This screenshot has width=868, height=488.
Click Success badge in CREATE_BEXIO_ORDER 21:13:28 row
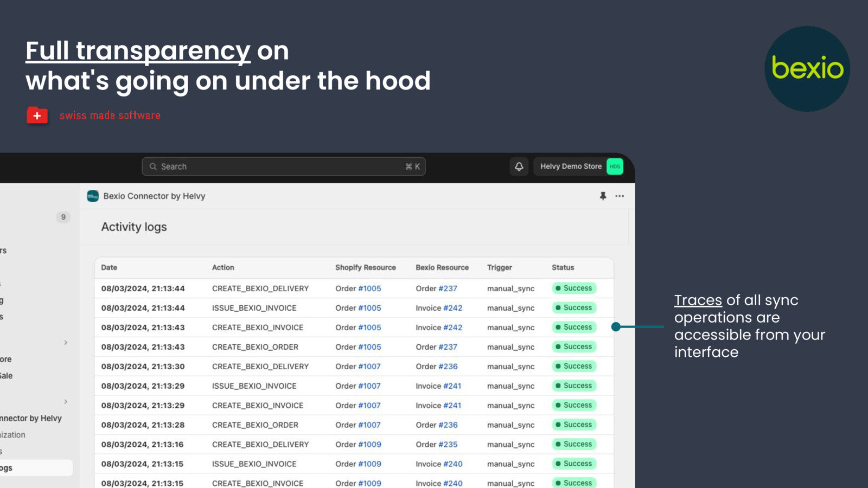[574, 425]
